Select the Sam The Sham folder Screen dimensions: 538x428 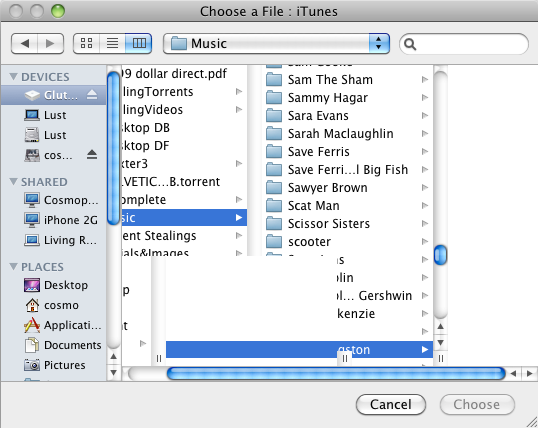[347, 80]
